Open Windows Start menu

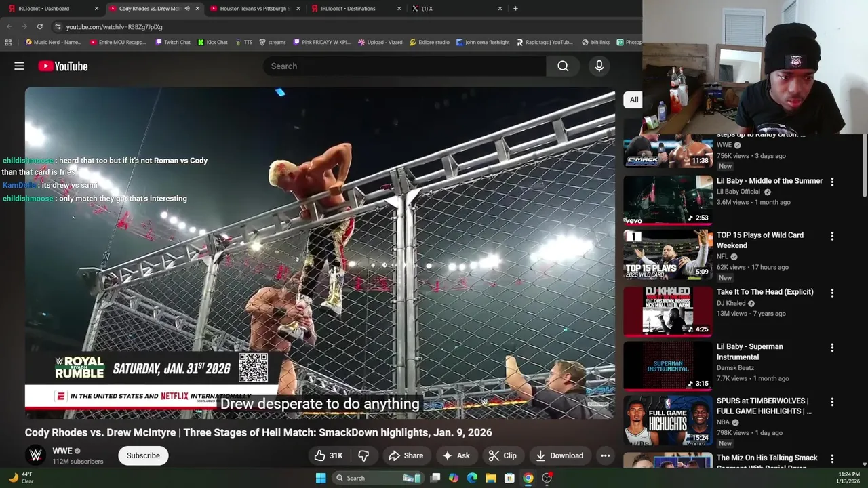(321, 478)
